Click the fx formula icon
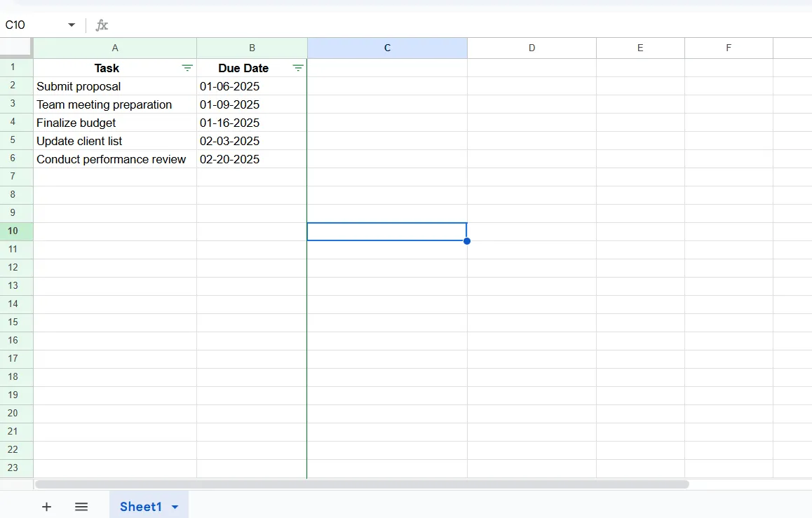This screenshot has height=518, width=812. [102, 25]
